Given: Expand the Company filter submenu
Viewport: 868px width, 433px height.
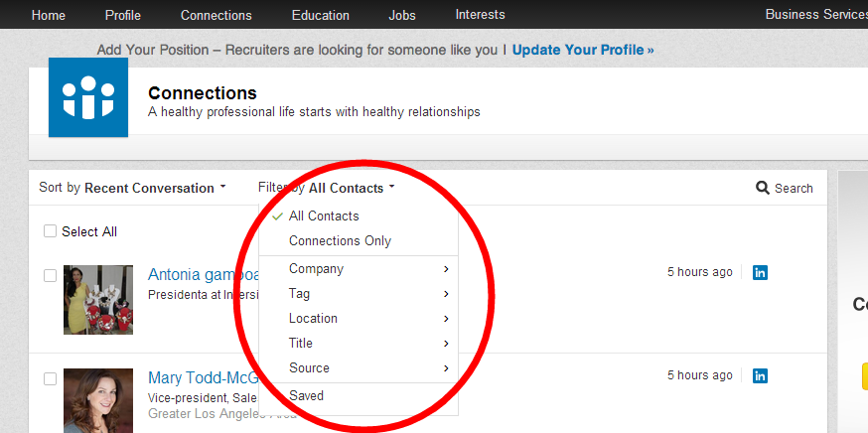Looking at the screenshot, I should coord(358,269).
